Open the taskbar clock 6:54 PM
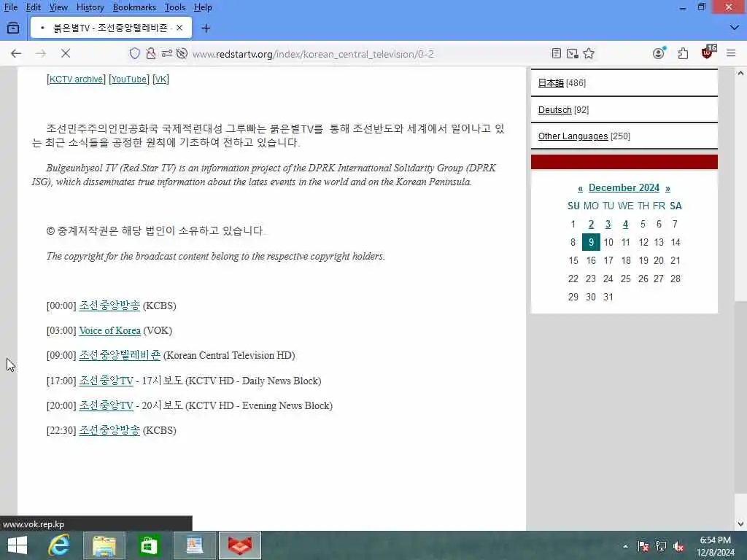This screenshot has height=560, width=747. coord(715,546)
